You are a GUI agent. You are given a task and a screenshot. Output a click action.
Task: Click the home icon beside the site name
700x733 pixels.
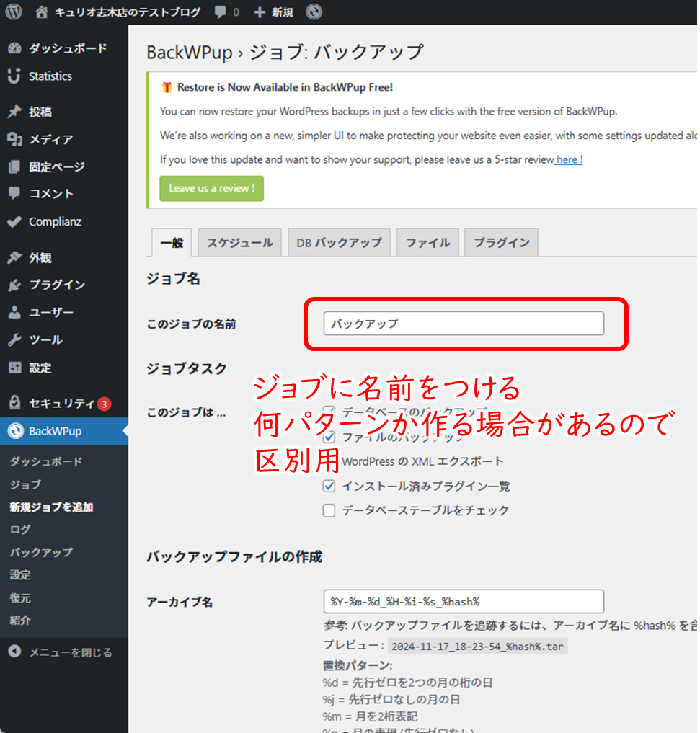tap(42, 12)
